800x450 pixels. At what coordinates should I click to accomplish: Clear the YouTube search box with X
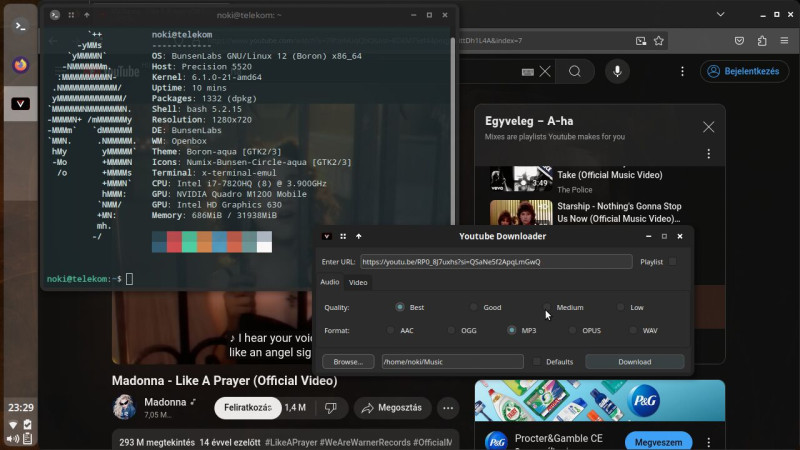(545, 71)
